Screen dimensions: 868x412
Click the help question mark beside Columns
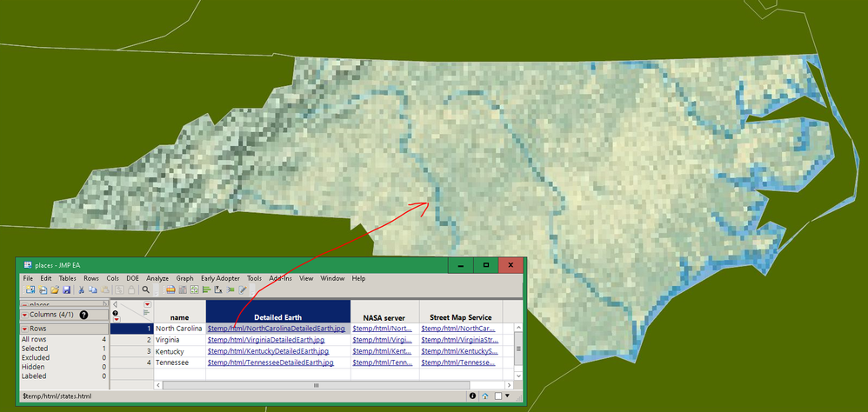pos(83,315)
